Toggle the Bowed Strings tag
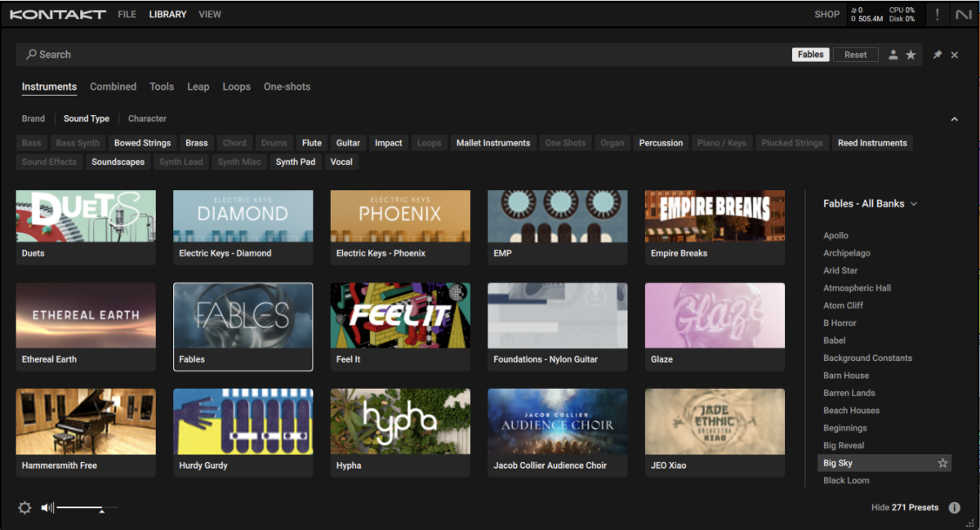Image resolution: width=980 pixels, height=530 pixels. pos(142,143)
